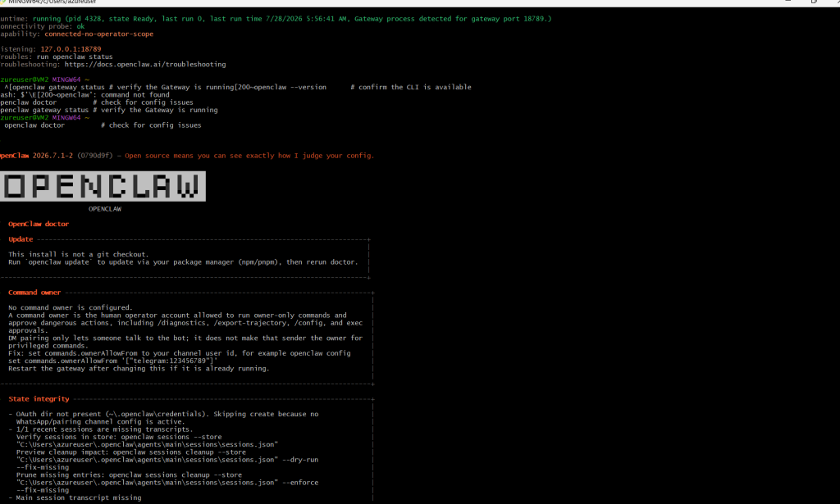Select the 'State integrity' section heading
The image size is (840, 504).
pyautogui.click(x=39, y=399)
